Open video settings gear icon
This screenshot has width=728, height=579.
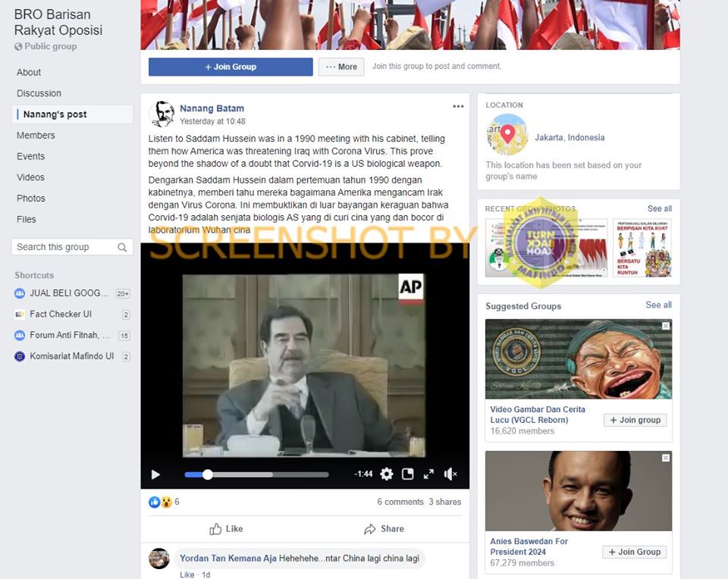(x=386, y=474)
